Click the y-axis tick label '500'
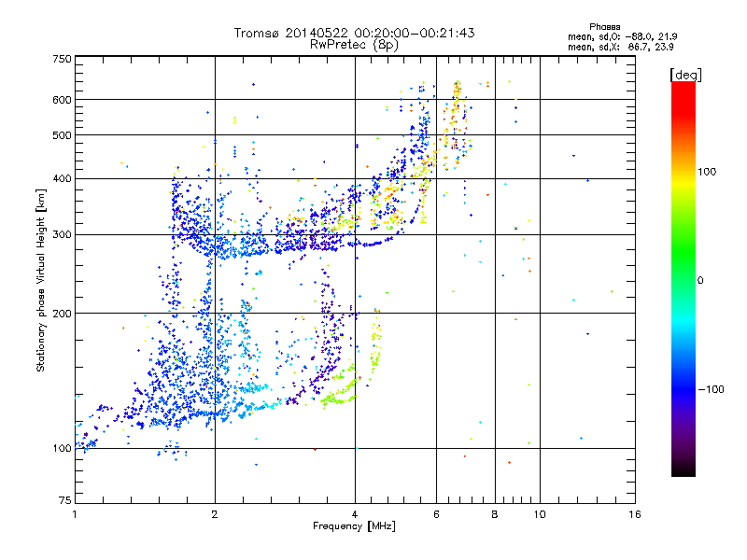This screenshot has width=747, height=560. 62,135
